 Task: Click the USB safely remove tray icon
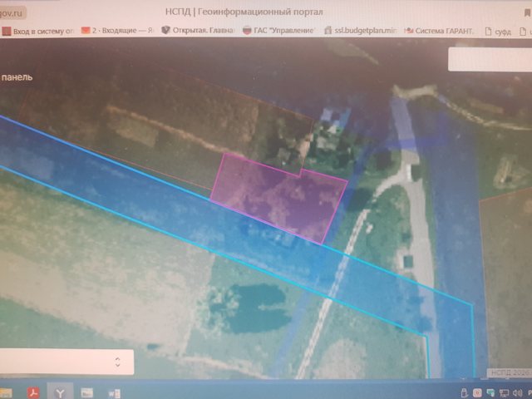click(465, 393)
